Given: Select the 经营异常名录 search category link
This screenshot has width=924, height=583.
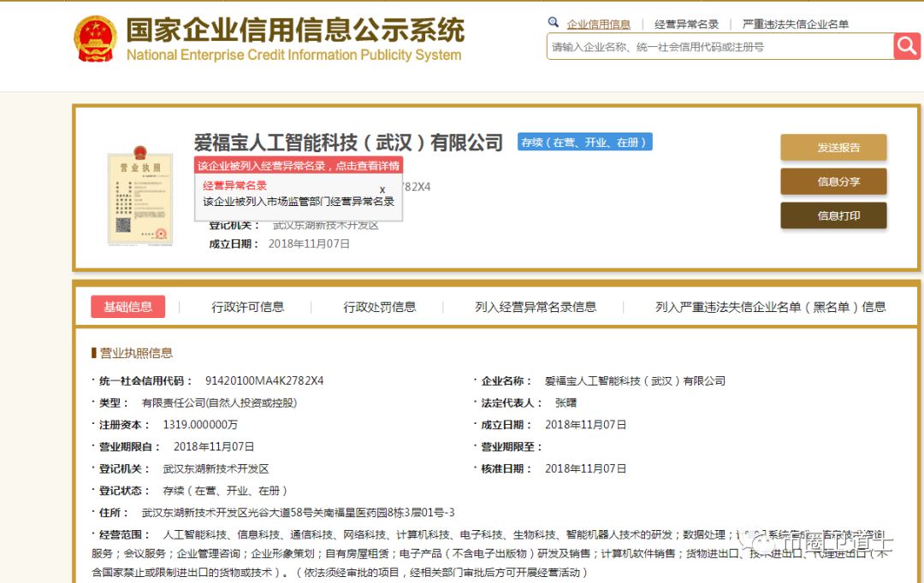Looking at the screenshot, I should click(686, 24).
